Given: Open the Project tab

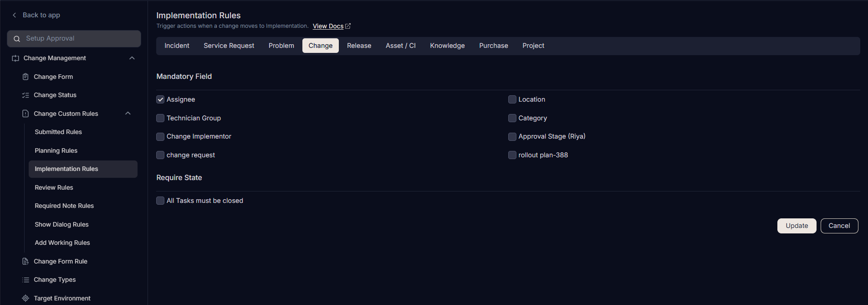Looking at the screenshot, I should (533, 46).
